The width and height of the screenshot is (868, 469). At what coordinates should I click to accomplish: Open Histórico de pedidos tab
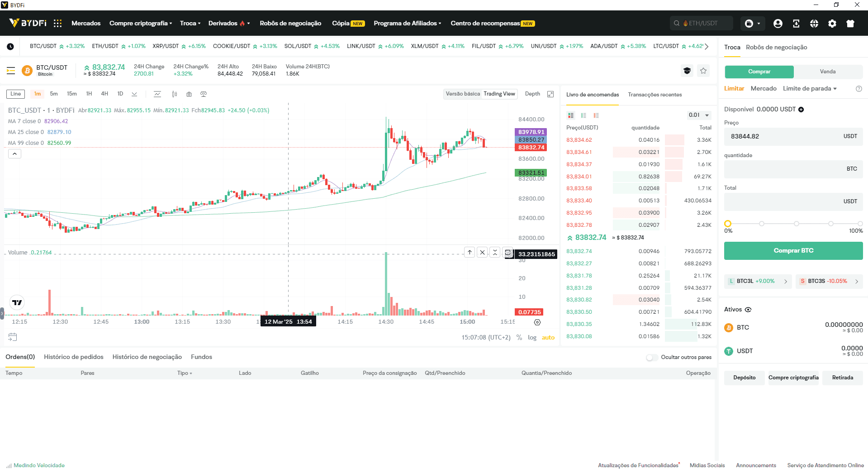click(74, 357)
